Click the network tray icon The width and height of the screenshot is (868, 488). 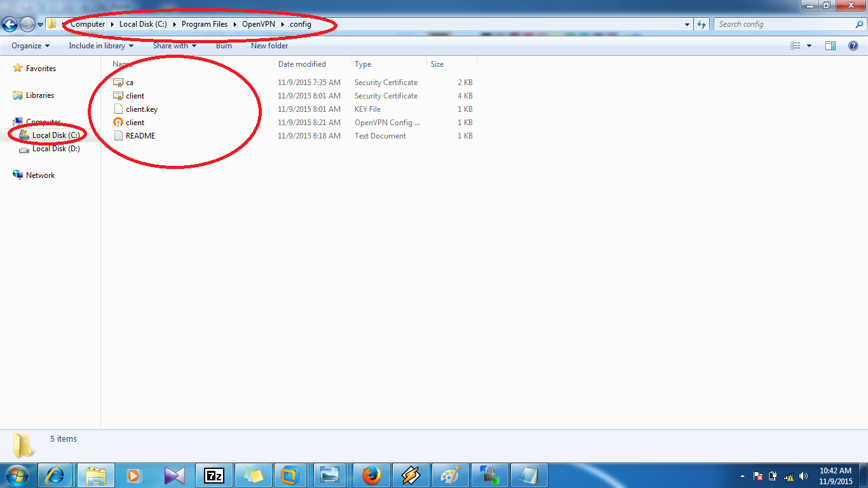coord(789,476)
